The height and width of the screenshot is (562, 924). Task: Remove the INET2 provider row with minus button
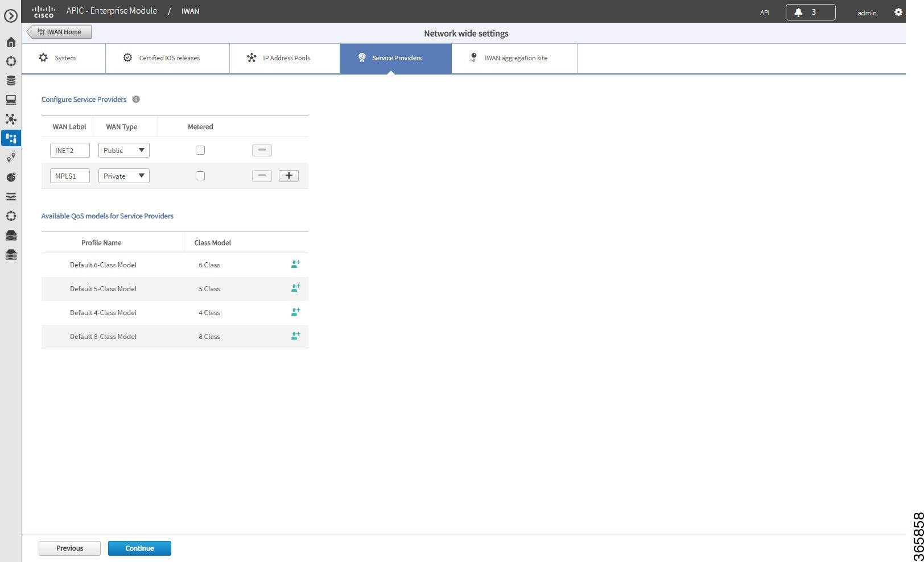(262, 150)
